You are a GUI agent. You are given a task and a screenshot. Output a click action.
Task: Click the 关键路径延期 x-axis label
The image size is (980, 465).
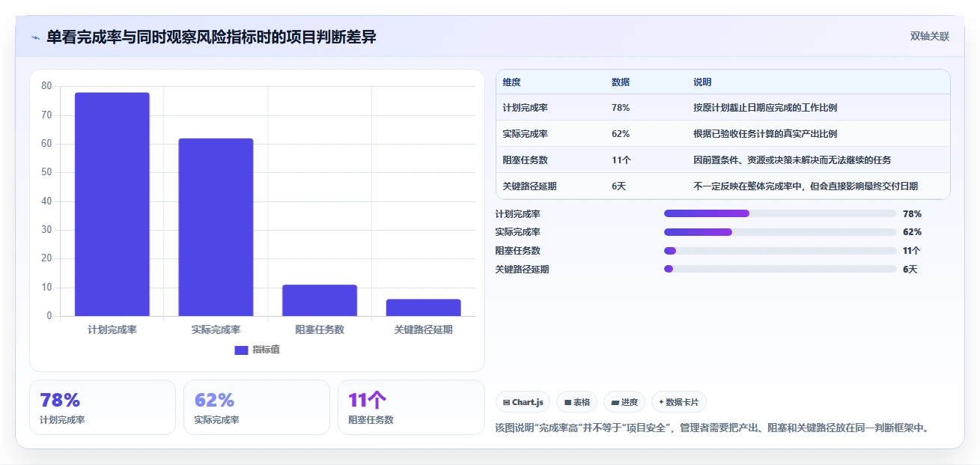point(424,329)
